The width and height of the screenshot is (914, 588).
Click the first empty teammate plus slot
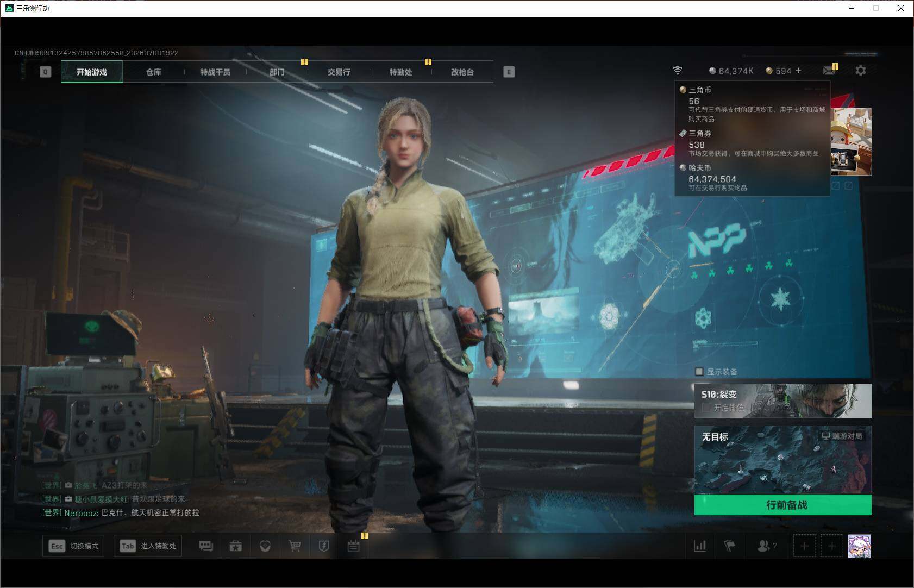805,546
